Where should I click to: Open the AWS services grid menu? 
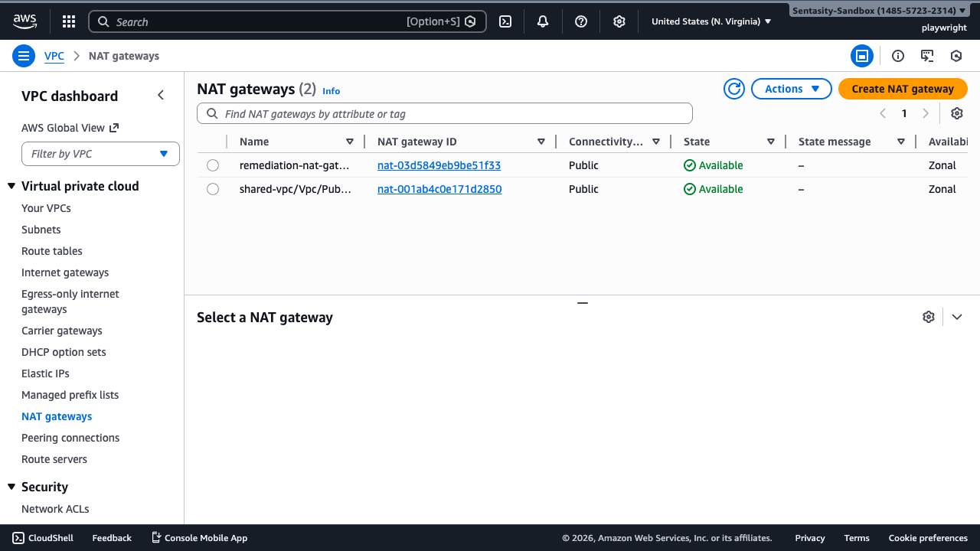68,21
